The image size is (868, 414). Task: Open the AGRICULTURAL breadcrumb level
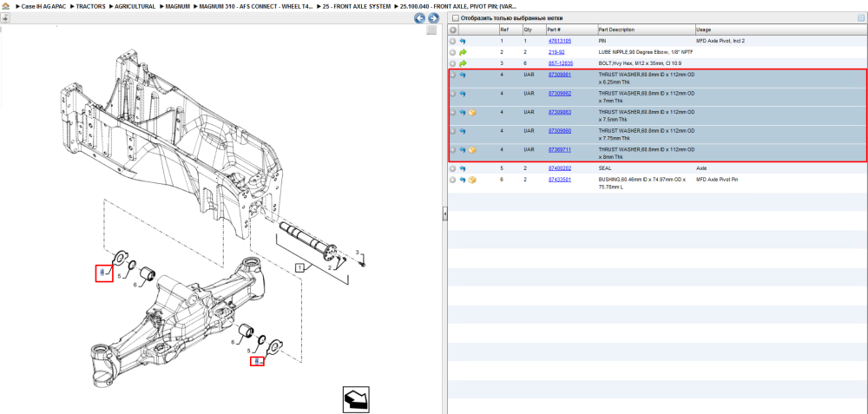click(135, 7)
